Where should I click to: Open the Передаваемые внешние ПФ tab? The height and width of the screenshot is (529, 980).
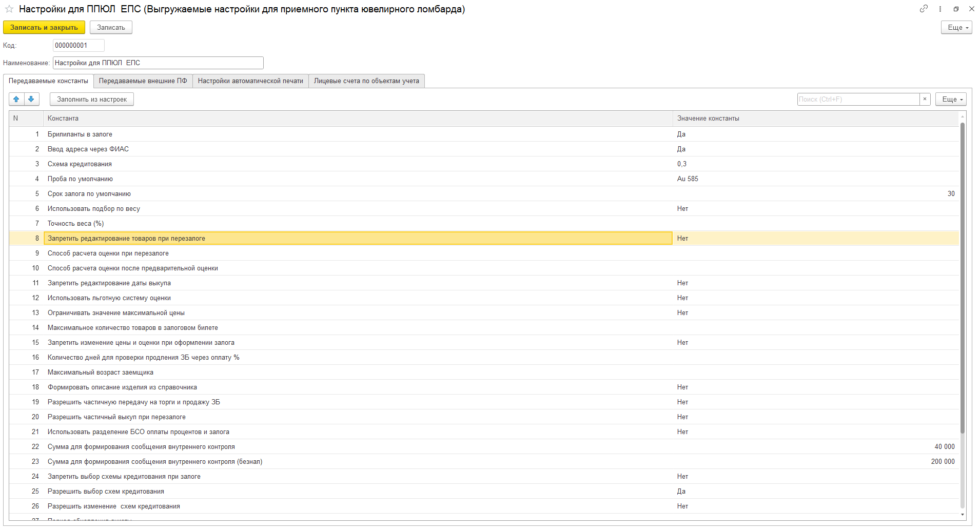(143, 81)
